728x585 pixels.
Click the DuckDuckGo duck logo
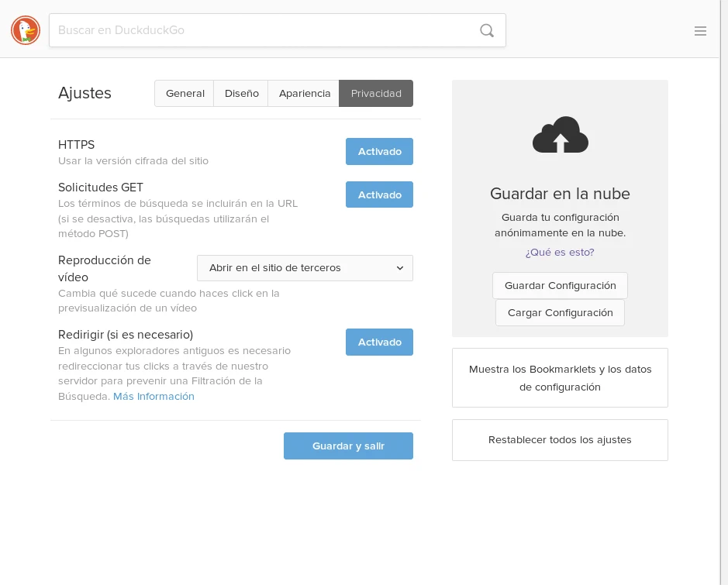(26, 30)
